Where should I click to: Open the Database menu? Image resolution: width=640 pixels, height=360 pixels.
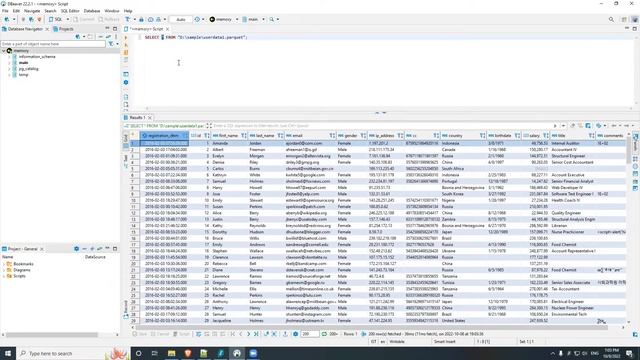pyautogui.click(x=92, y=11)
